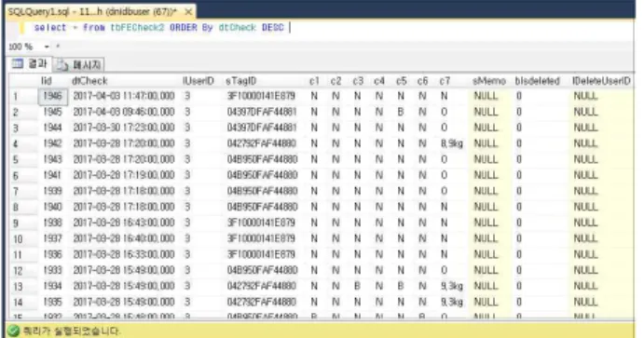This screenshot has height=338, width=644.
Task: Click the bIsdeleted column header
Action: click(537, 81)
